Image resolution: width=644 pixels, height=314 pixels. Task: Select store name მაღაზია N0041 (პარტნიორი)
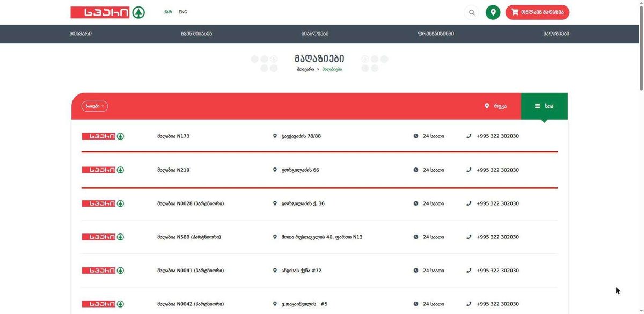[x=191, y=271]
